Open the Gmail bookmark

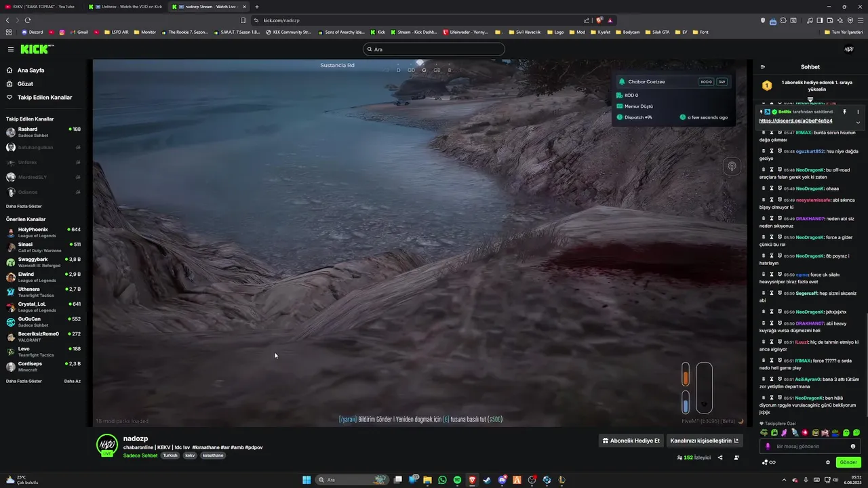pyautogui.click(x=79, y=32)
